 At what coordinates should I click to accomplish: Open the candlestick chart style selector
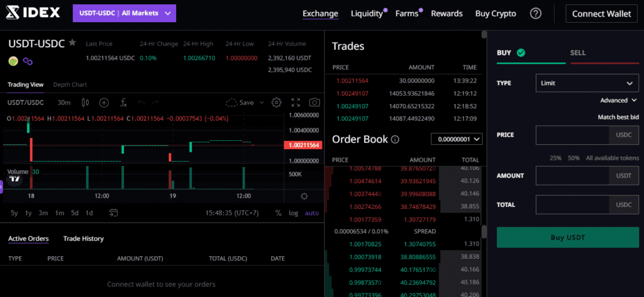86,103
